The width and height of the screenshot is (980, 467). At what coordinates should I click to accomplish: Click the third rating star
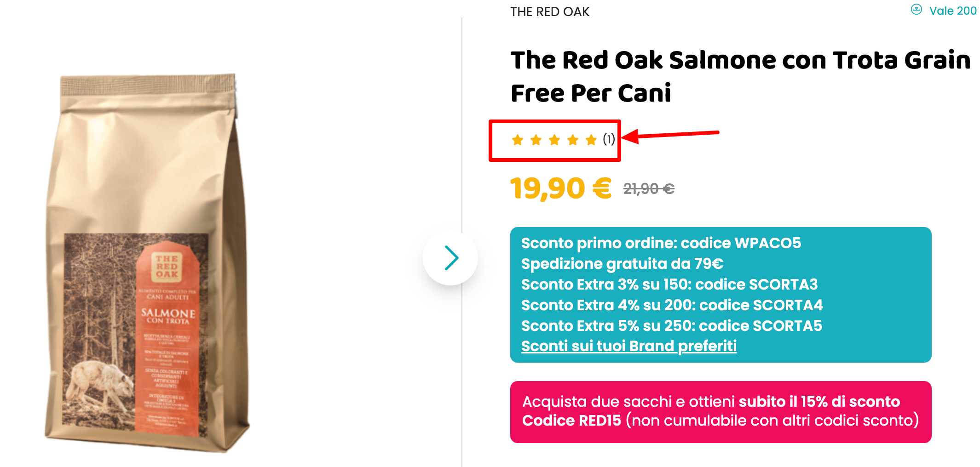pyautogui.click(x=554, y=140)
